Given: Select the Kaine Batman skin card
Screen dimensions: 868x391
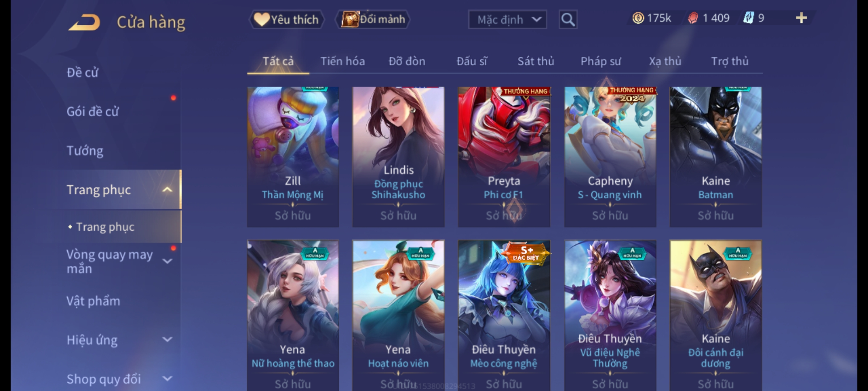Looking at the screenshot, I should [x=715, y=157].
